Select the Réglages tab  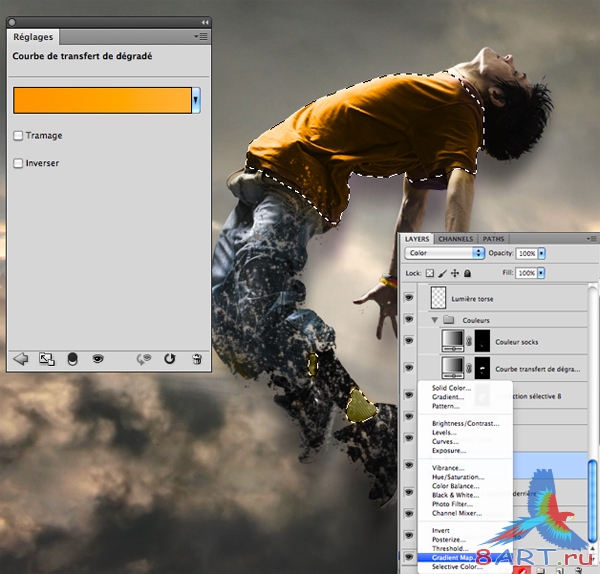pos(33,37)
